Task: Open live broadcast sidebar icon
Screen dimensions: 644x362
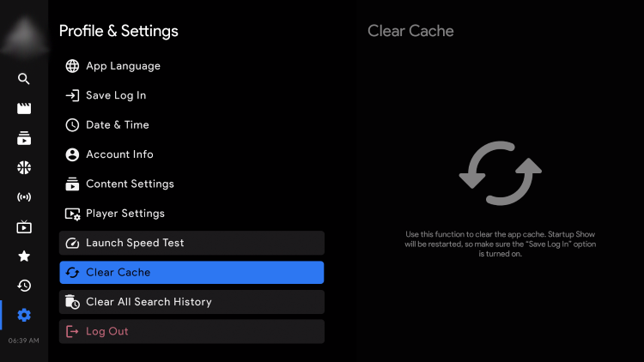Action: tap(24, 197)
